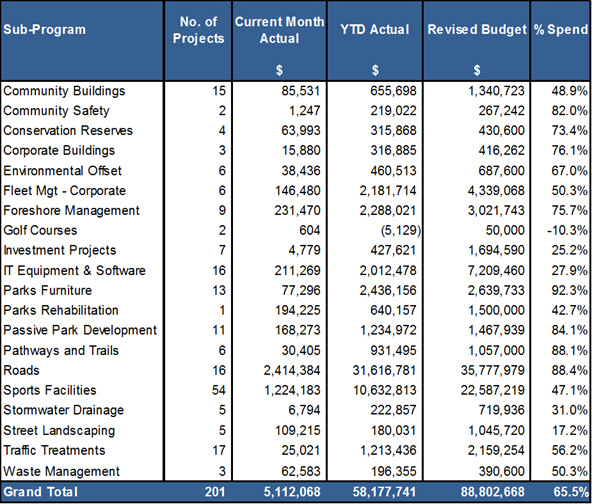Click the Waste Management row label
Viewport: 592px width, 504px height.
(62, 471)
